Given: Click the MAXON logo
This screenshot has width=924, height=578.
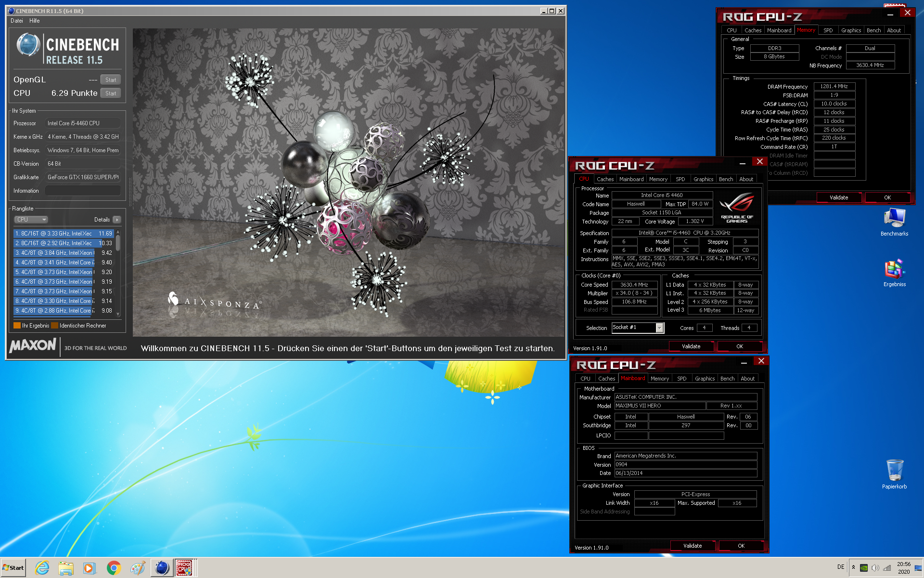Looking at the screenshot, I should [x=33, y=345].
